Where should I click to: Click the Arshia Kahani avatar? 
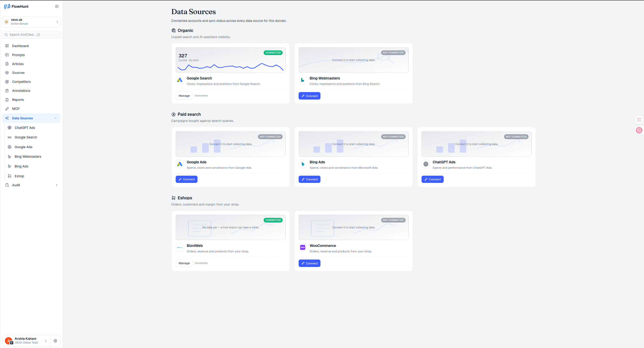pos(9,341)
